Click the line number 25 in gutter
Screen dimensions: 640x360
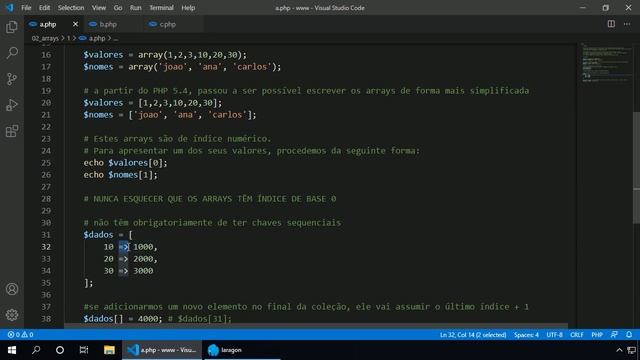46,163
